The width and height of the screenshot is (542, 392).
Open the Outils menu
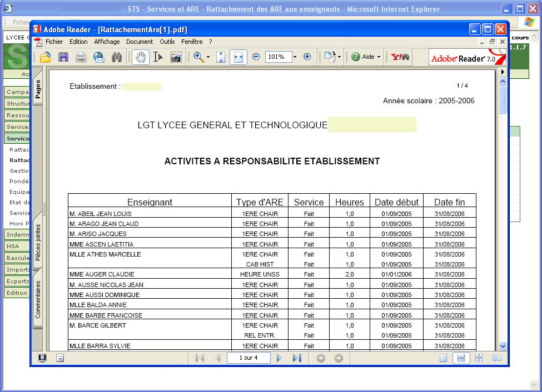click(167, 42)
